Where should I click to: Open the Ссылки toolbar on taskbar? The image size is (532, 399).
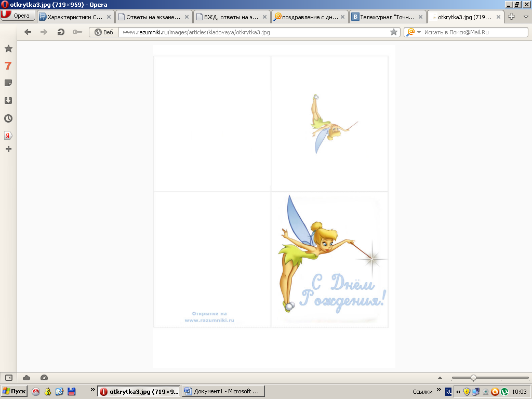tap(422, 392)
